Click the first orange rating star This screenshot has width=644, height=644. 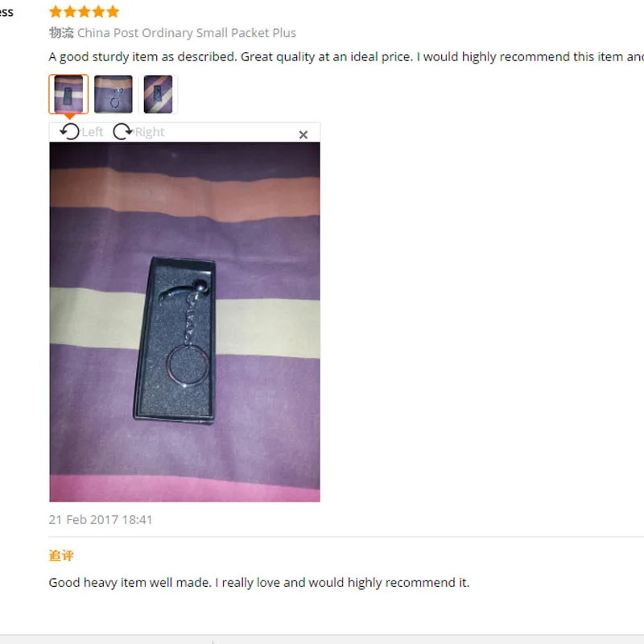(x=56, y=11)
